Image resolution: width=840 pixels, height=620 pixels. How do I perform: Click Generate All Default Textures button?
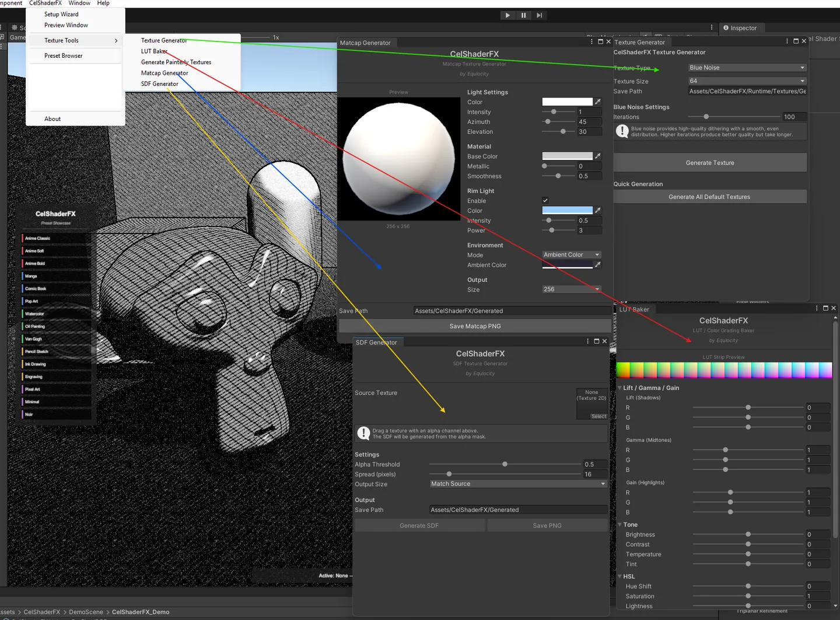point(710,197)
